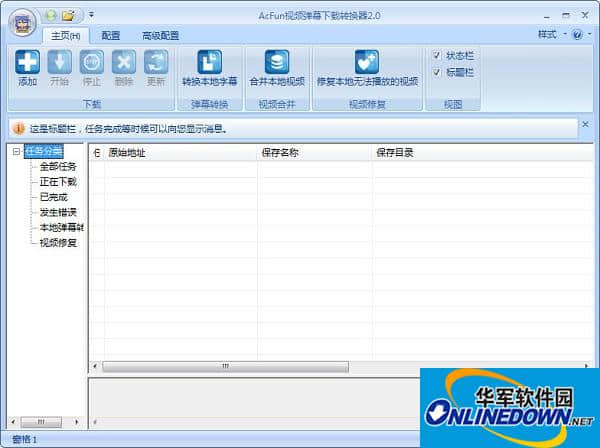Image resolution: width=600 pixels, height=448 pixels.
Task: Open 合并本地视频 merge video tool
Action: coord(277,68)
